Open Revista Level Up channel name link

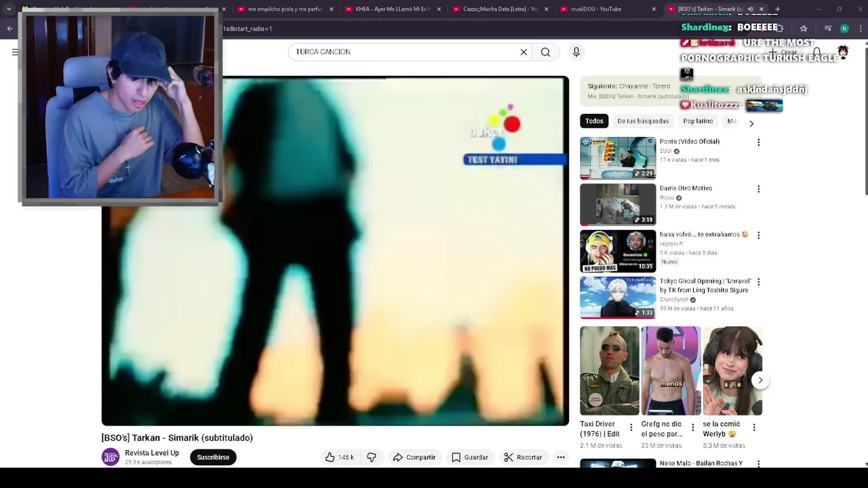152,453
